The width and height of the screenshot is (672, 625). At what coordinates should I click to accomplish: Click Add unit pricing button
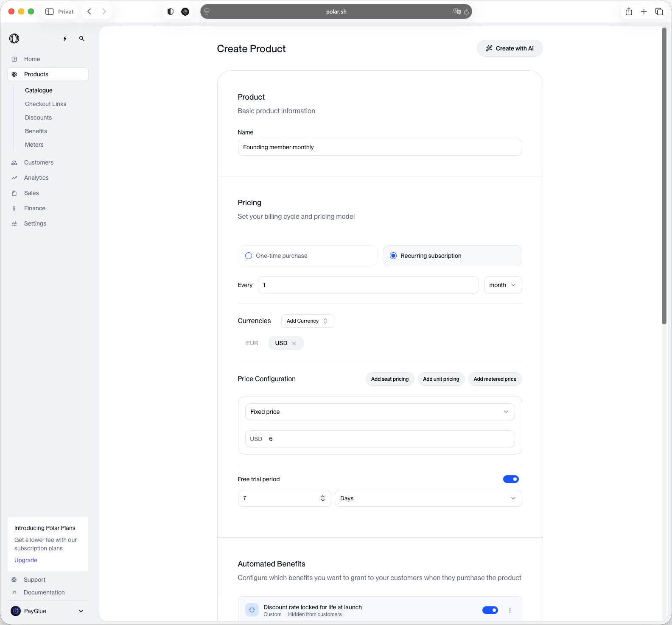441,379
